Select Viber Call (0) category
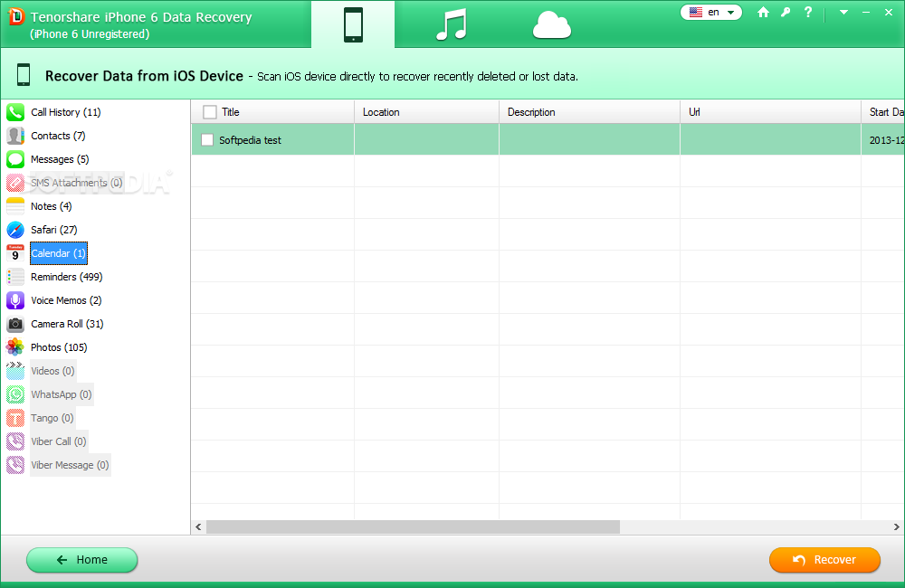 coord(59,441)
